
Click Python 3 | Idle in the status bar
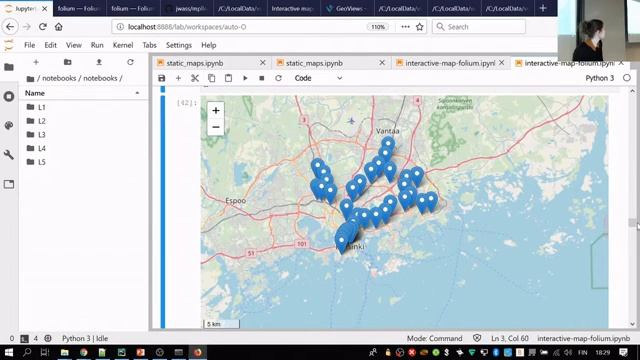click(x=85, y=338)
